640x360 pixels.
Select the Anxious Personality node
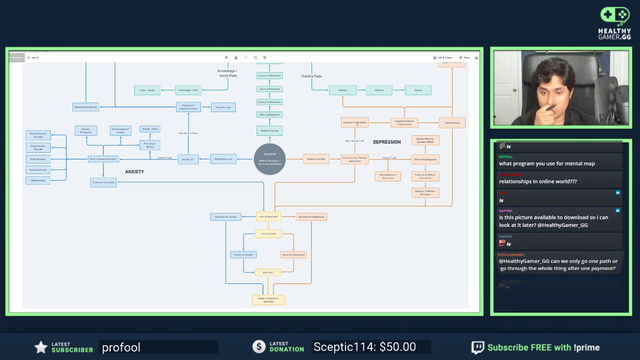86,131
